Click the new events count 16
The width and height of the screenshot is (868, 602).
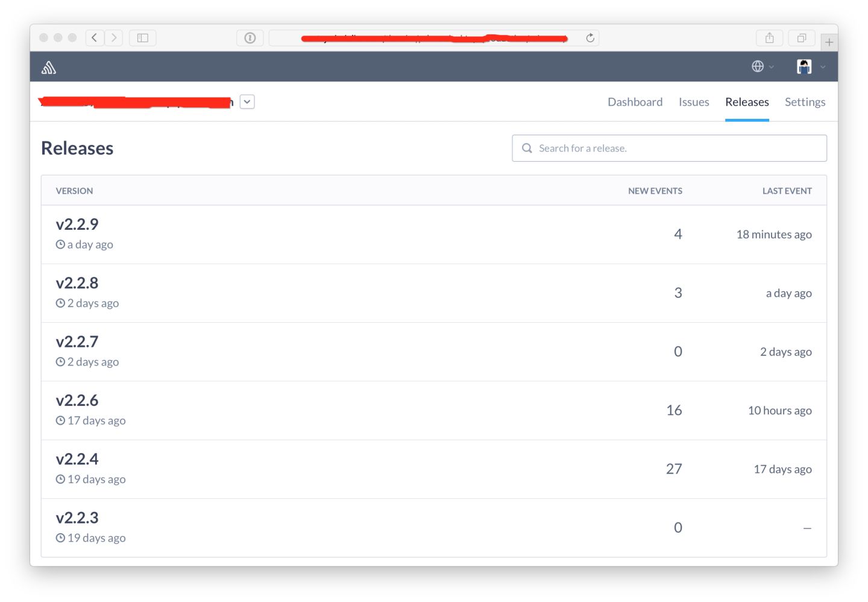pos(674,410)
